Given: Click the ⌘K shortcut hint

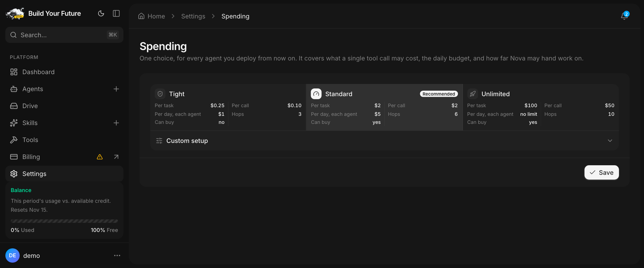Looking at the screenshot, I should (113, 35).
